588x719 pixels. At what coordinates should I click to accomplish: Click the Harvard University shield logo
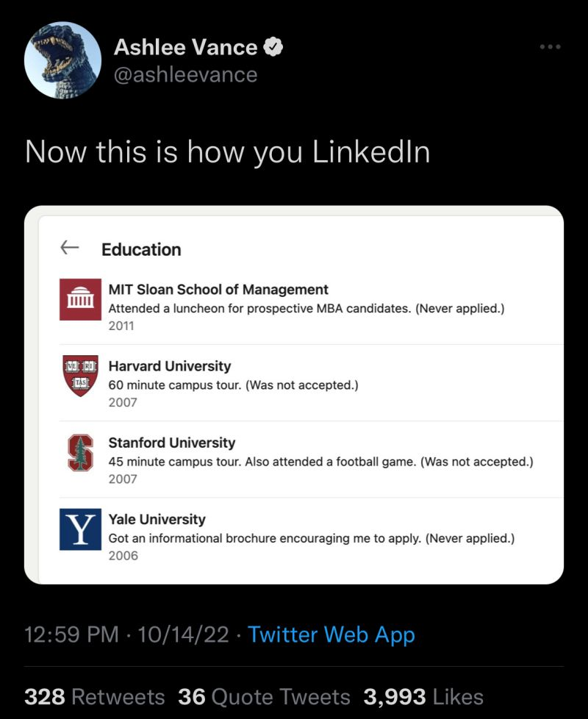coord(80,376)
